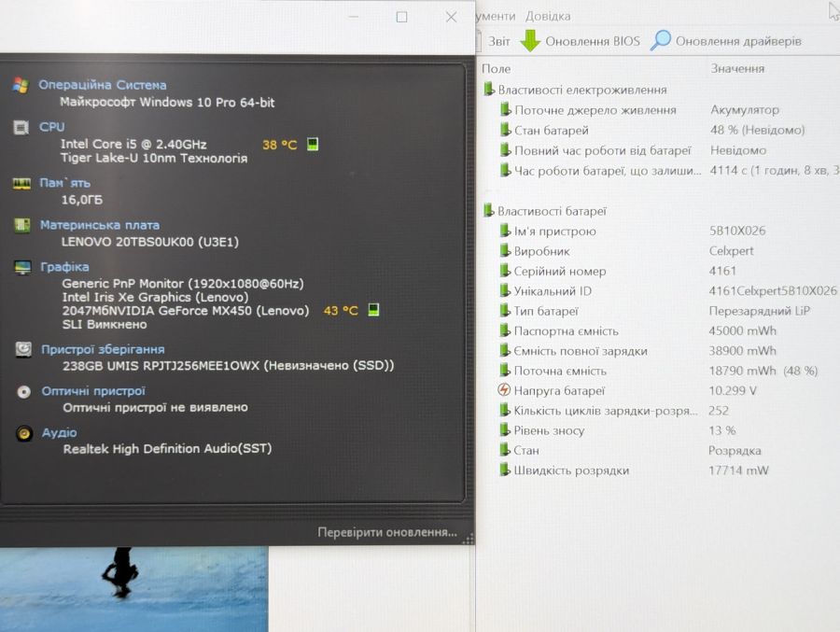Viewport: 840px width, 632px height.
Task: Click the speaker audio icon in Speccy
Action: 24,433
